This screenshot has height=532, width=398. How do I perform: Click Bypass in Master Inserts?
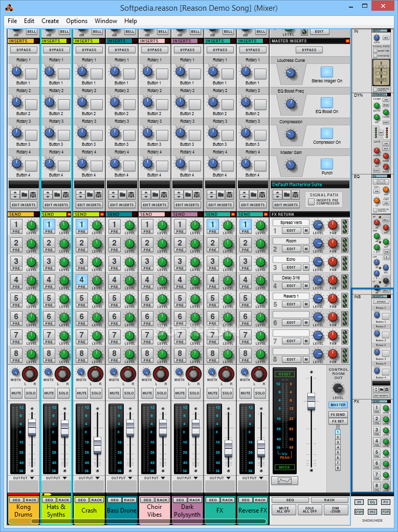click(x=309, y=50)
